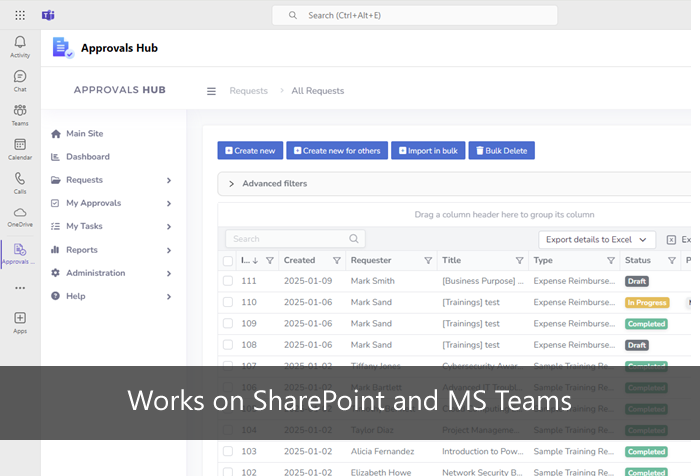The width and height of the screenshot is (700, 476).
Task: Click the Draft status badge for request 111
Action: 637,281
